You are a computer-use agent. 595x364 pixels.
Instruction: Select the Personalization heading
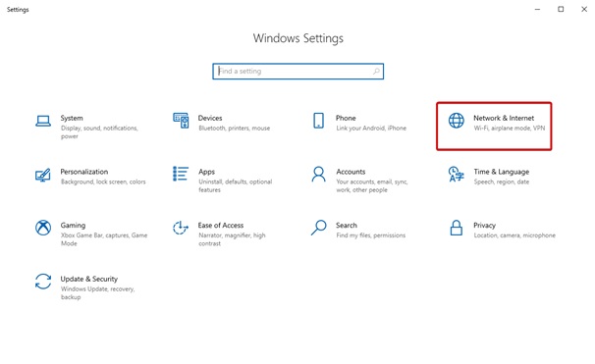(84, 172)
